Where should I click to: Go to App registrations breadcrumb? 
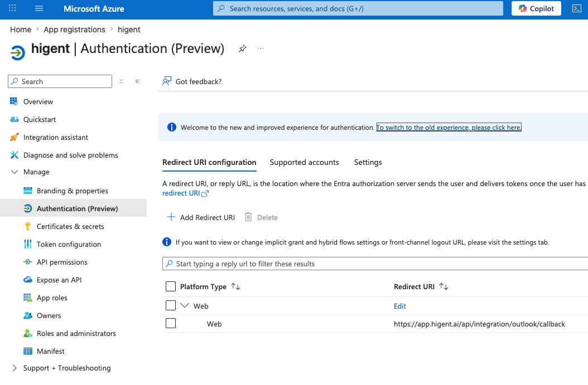click(x=74, y=30)
